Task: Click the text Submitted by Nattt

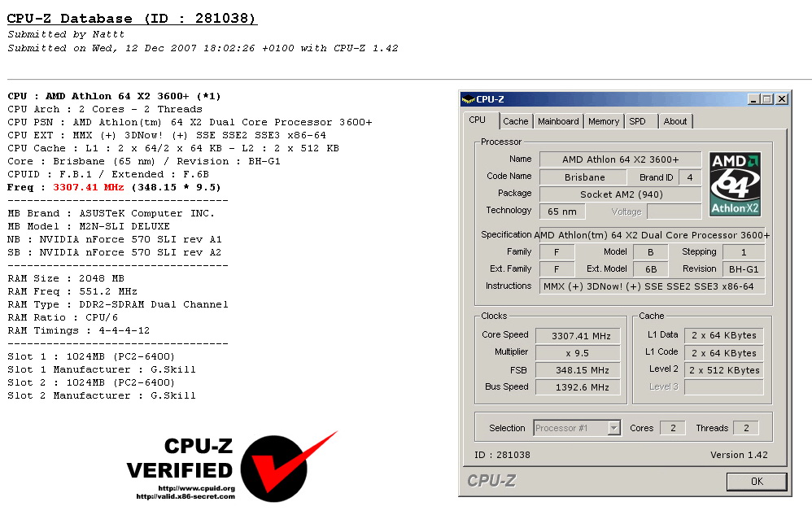Action: tap(66, 34)
